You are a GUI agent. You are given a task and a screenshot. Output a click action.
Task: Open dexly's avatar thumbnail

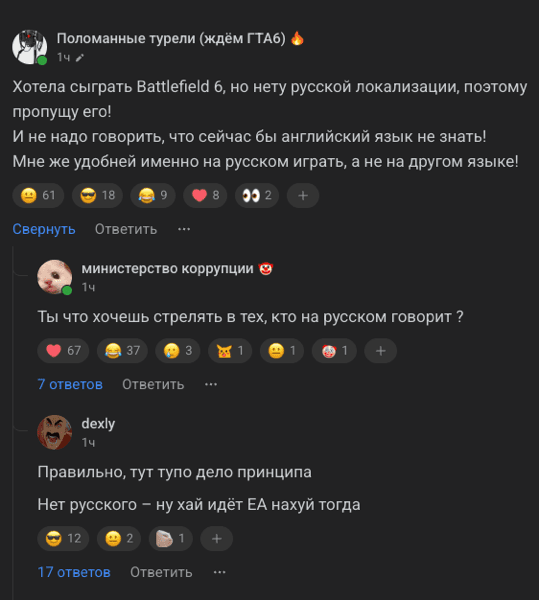click(x=54, y=432)
